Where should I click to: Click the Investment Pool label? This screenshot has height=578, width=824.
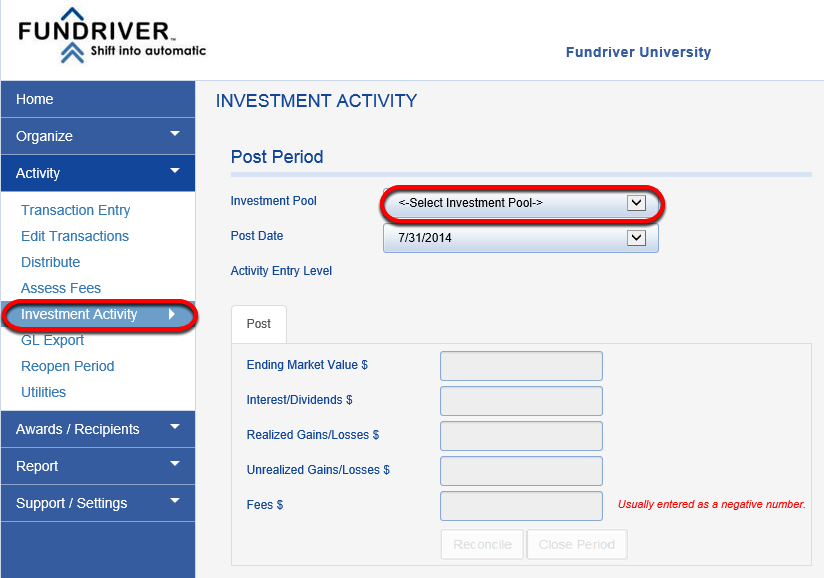pyautogui.click(x=273, y=201)
